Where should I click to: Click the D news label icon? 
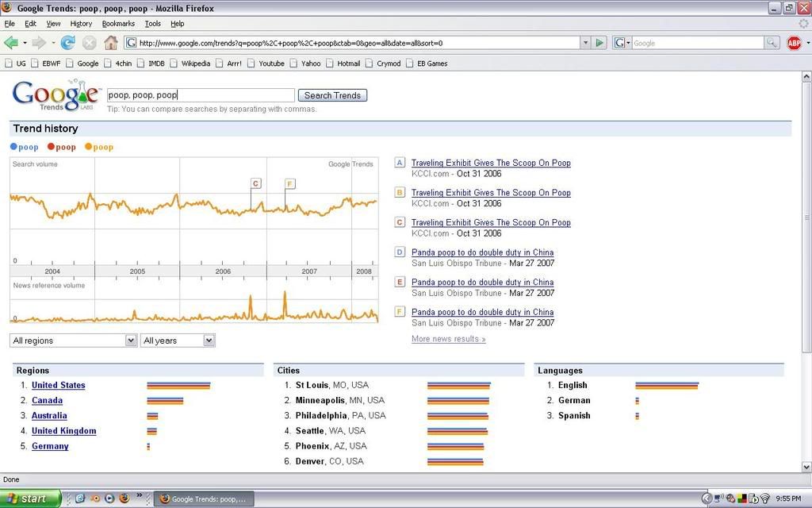click(x=400, y=252)
